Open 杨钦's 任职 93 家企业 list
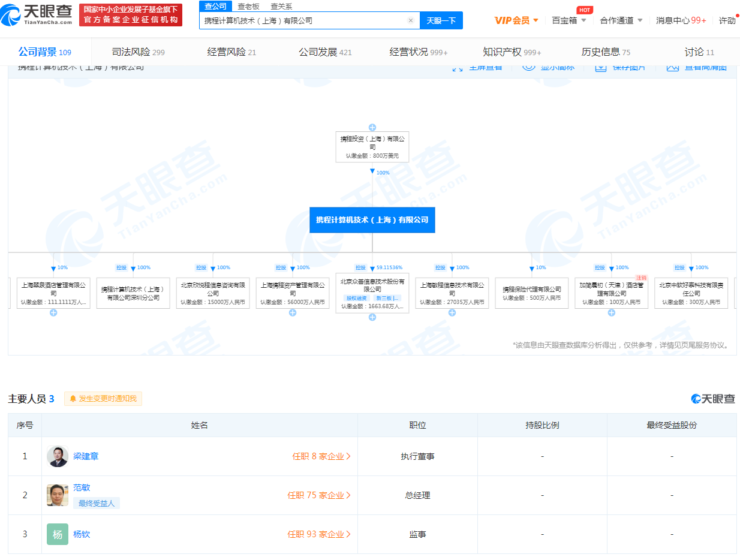740x560 pixels. pos(319,534)
